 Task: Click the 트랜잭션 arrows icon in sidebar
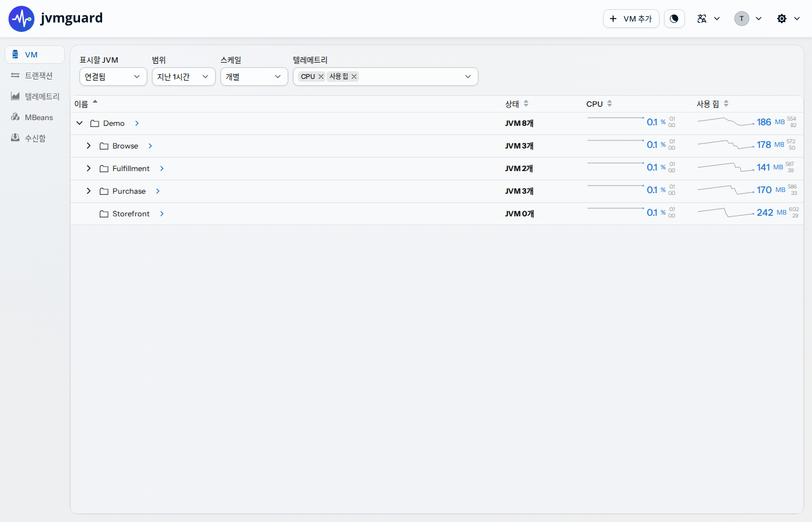(15, 75)
